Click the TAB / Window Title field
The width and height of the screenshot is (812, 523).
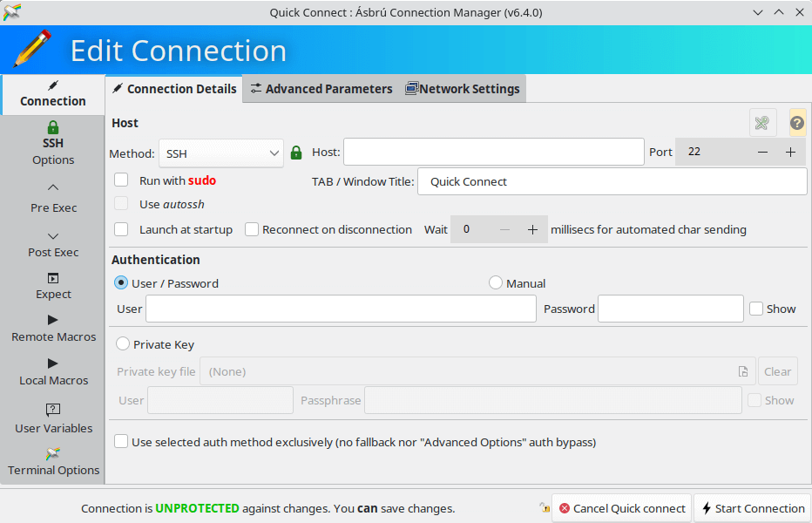612,181
